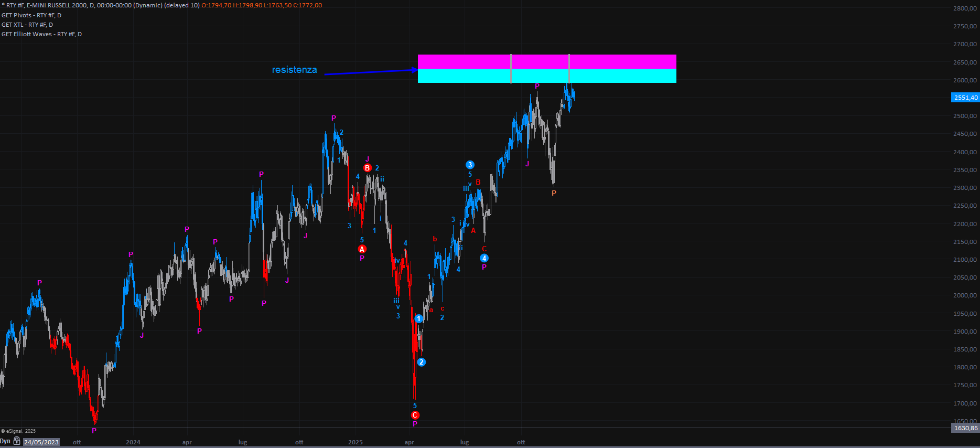Screen dimensions: 980x448
Task: Select the magenta resistance rectangle
Action: [x=547, y=61]
